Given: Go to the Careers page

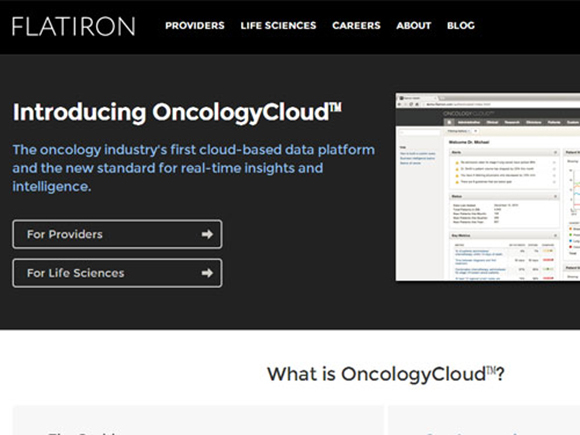Looking at the screenshot, I should coord(356,26).
